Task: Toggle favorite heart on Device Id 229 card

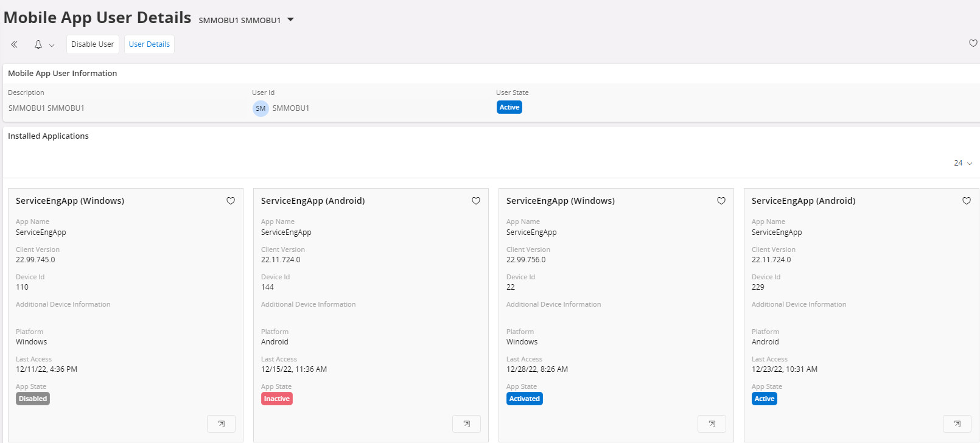Action: [x=967, y=201]
